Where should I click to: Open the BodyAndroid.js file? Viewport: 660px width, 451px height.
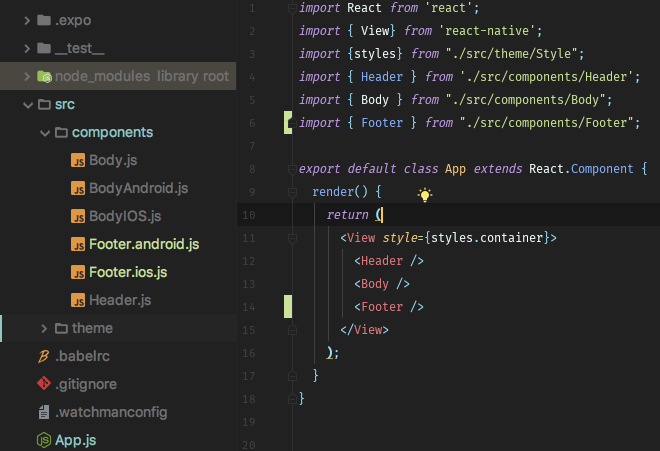point(138,188)
